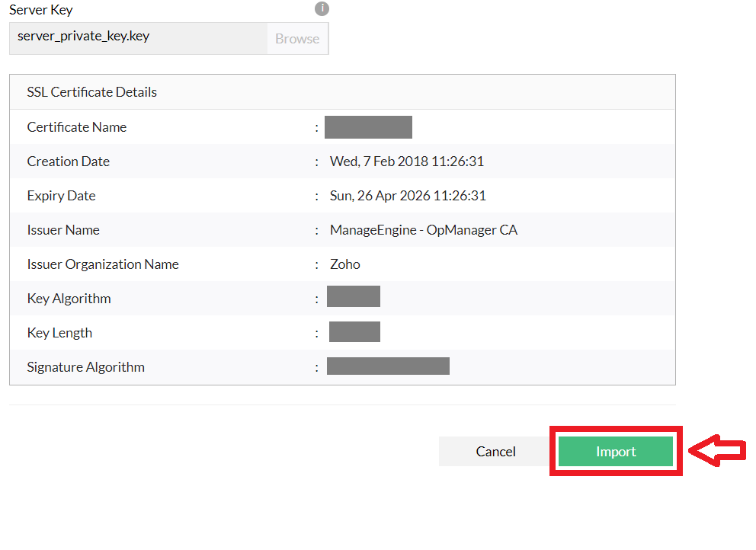The image size is (756, 550).
Task: Click the redacted Key Length value
Action: pos(354,331)
